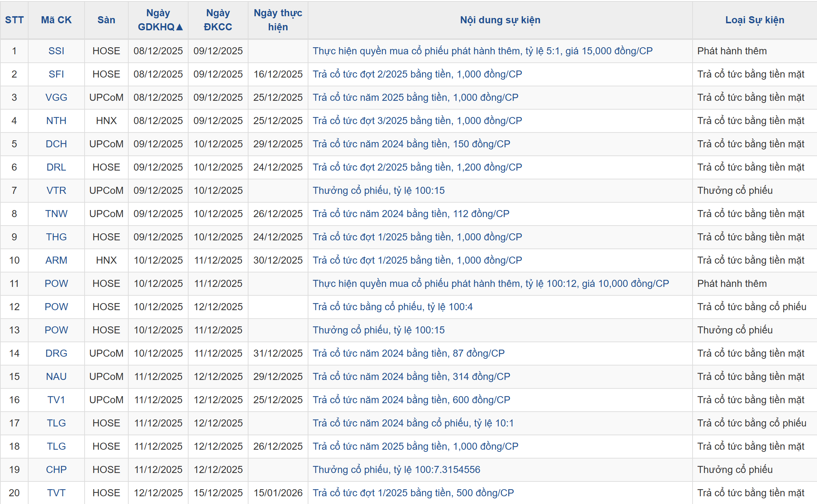Open the DRL ticker link

tap(56, 167)
